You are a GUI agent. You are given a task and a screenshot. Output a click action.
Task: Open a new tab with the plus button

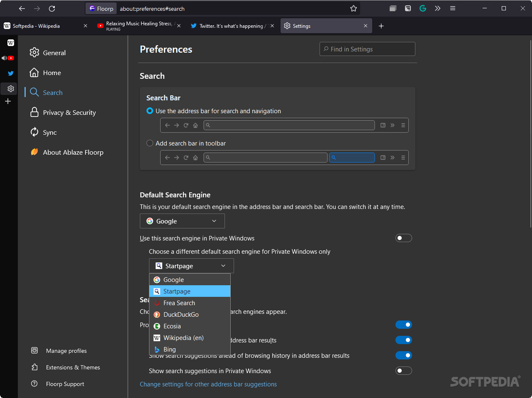[381, 26]
